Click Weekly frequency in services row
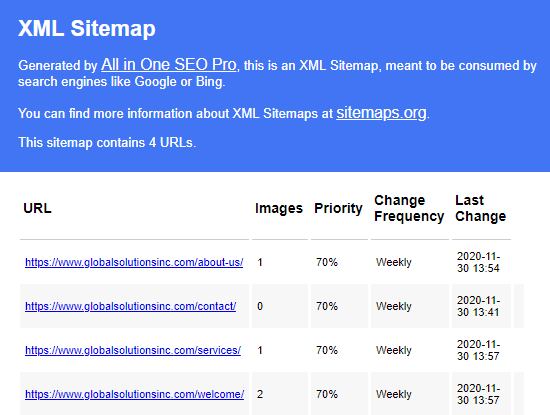The width and height of the screenshot is (550, 415). coord(394,350)
